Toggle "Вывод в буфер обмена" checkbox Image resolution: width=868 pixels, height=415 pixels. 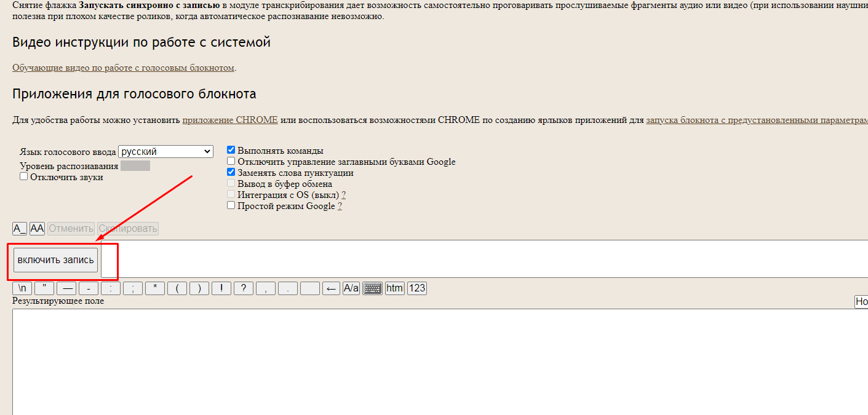[x=231, y=183]
